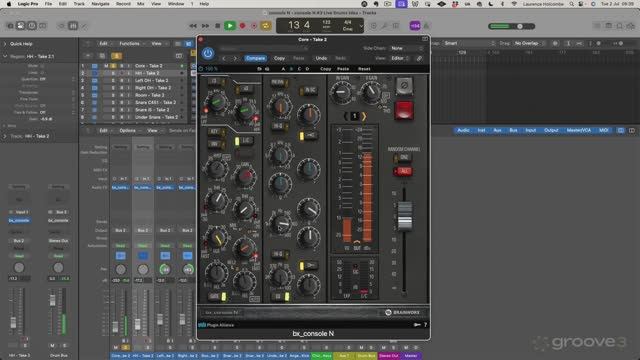Click Undo in the plugin header
Image resolution: width=640 pixels, height=360 pixels.
coord(321,58)
